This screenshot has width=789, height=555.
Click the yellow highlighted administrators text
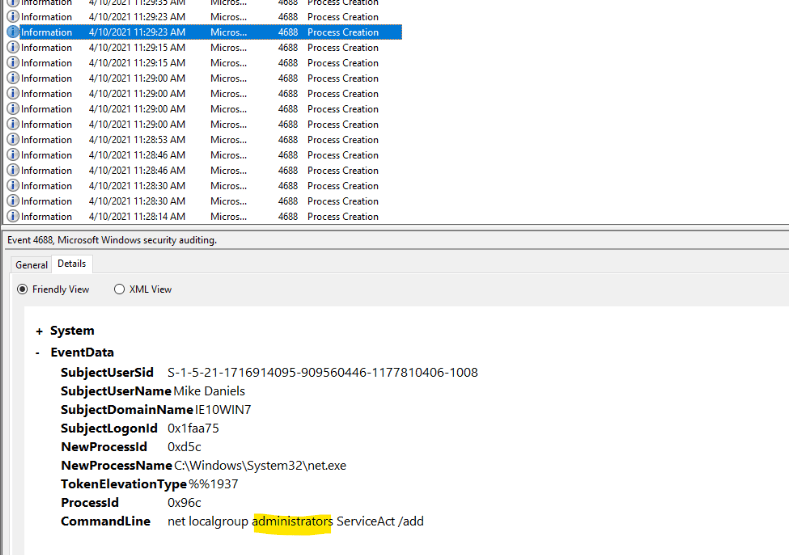[292, 521]
